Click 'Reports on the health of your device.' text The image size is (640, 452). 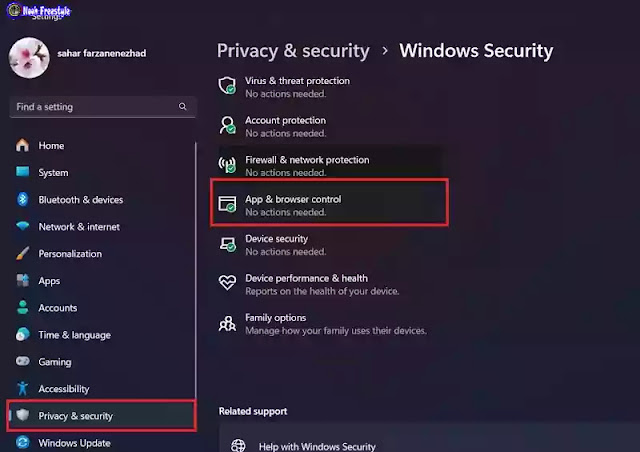click(322, 291)
